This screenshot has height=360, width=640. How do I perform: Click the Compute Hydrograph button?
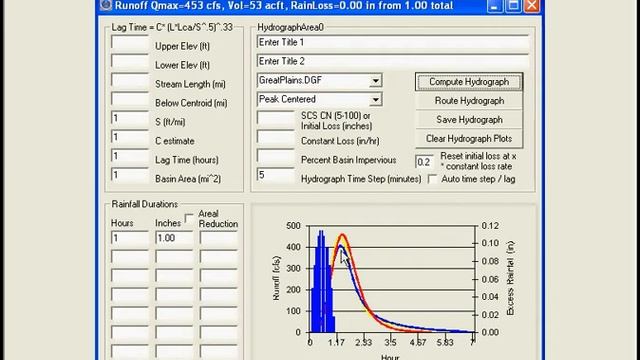pyautogui.click(x=469, y=82)
